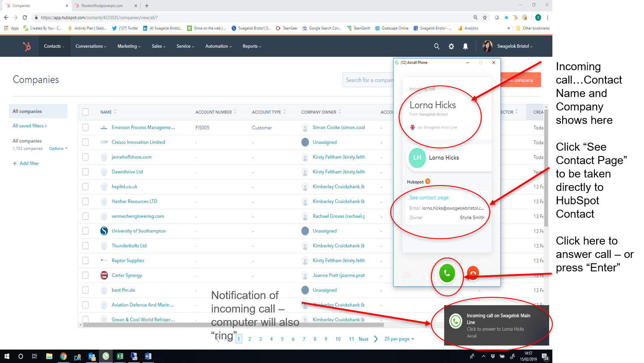The width and height of the screenshot is (644, 363).
Task: Click the HubSpot extension icon in Chrome's toolbar
Action: coord(516,17)
